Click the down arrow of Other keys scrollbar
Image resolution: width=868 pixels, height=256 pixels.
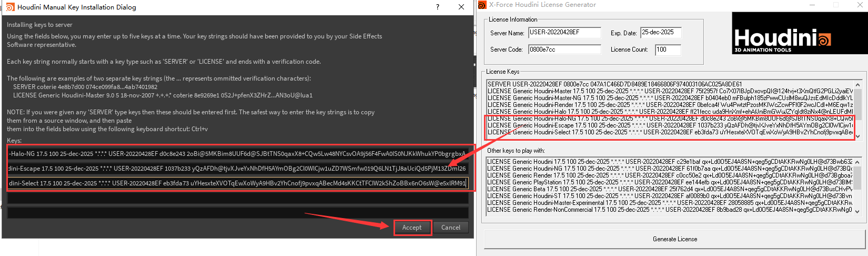click(x=858, y=211)
